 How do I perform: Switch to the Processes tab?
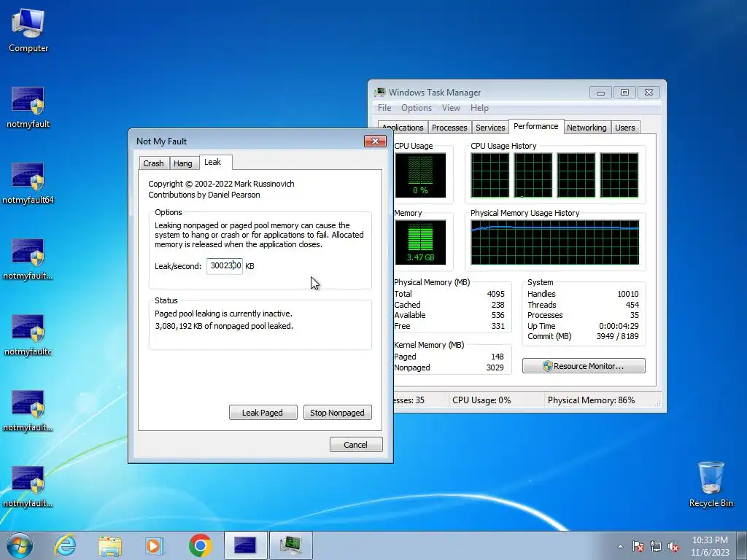[x=449, y=128]
